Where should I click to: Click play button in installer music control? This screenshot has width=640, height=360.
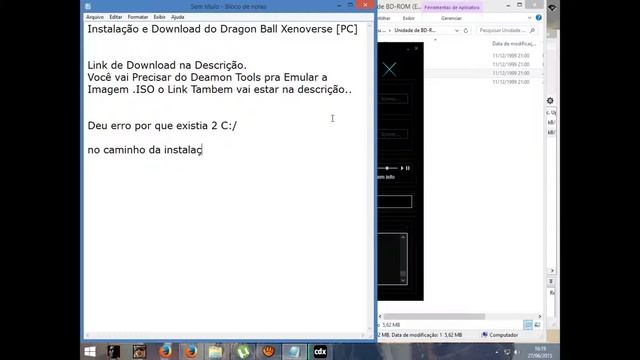(x=402, y=168)
